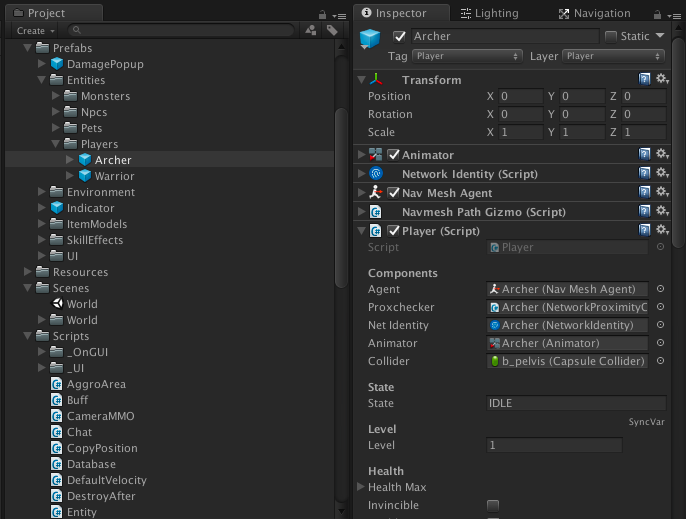Collapse the Prefabs folder
Image resolution: width=686 pixels, height=519 pixels.
(28, 48)
